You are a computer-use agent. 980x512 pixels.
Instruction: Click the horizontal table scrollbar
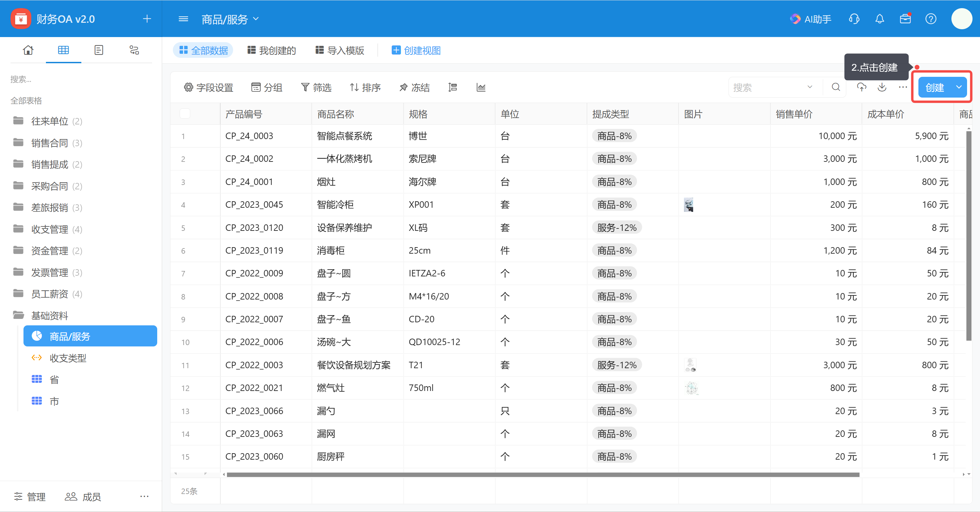click(x=543, y=474)
